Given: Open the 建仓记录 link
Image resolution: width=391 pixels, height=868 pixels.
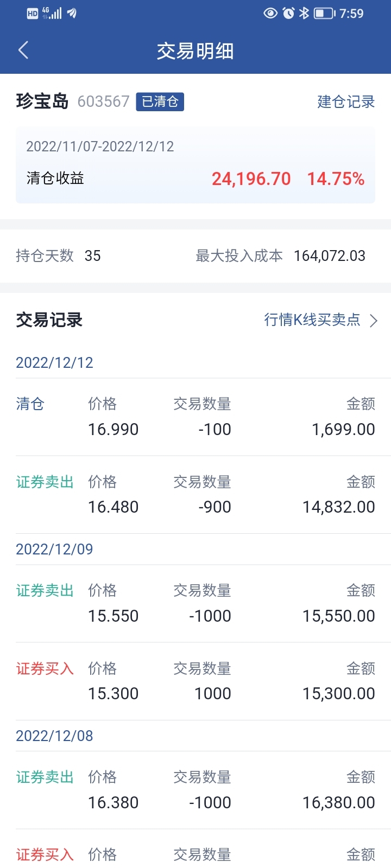Looking at the screenshot, I should tap(346, 101).
